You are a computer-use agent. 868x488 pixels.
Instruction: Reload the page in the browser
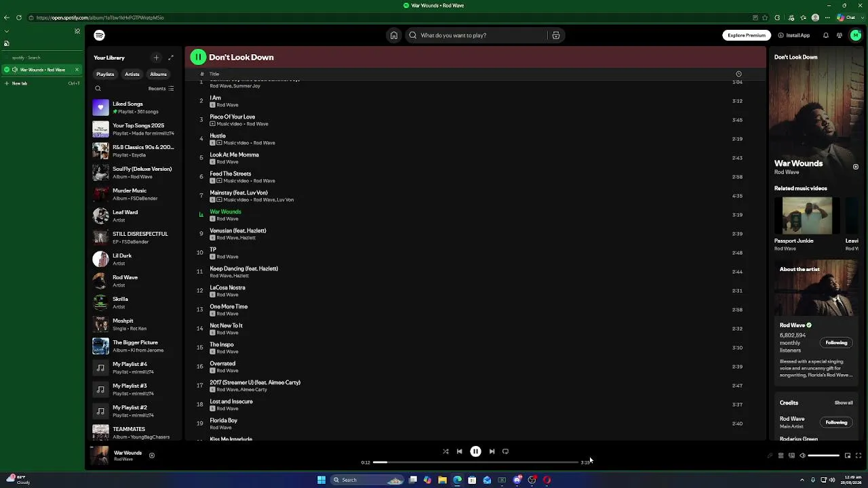[19, 18]
